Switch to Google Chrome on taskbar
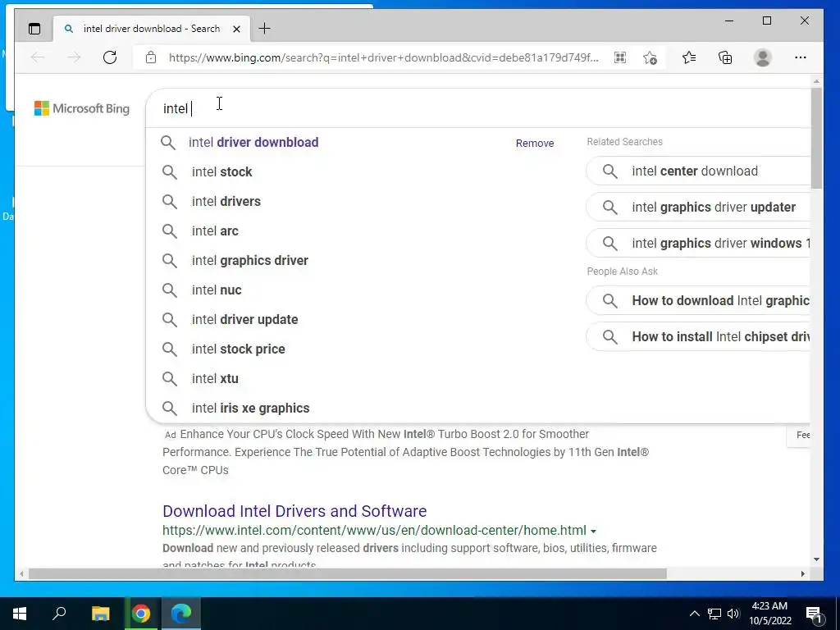840x630 pixels. (141, 614)
